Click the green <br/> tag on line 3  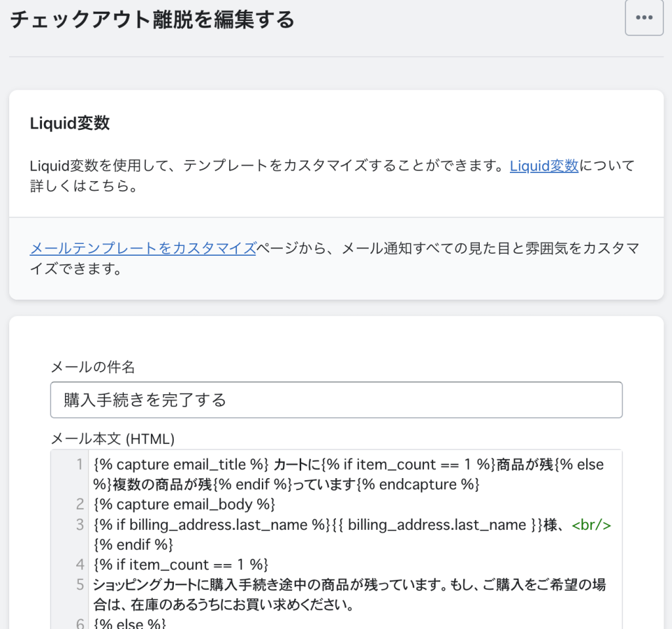click(592, 525)
